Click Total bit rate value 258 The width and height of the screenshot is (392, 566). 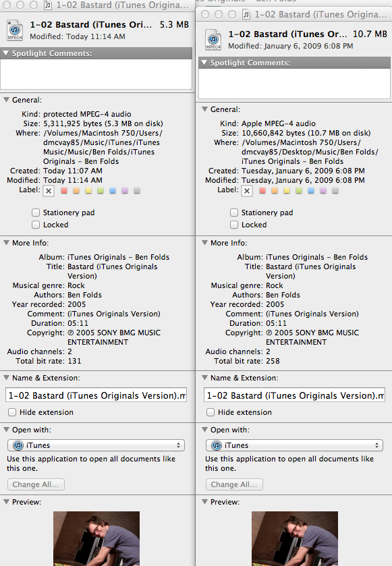point(273,361)
